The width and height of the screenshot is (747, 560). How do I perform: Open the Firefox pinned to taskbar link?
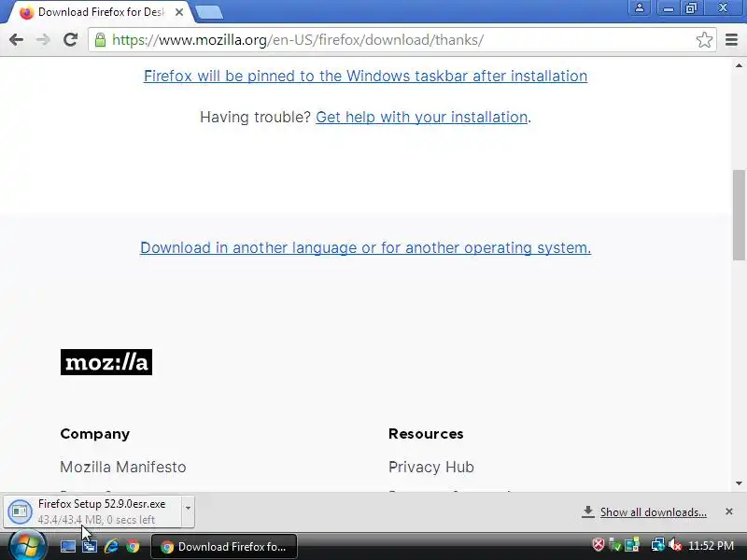[x=365, y=77]
